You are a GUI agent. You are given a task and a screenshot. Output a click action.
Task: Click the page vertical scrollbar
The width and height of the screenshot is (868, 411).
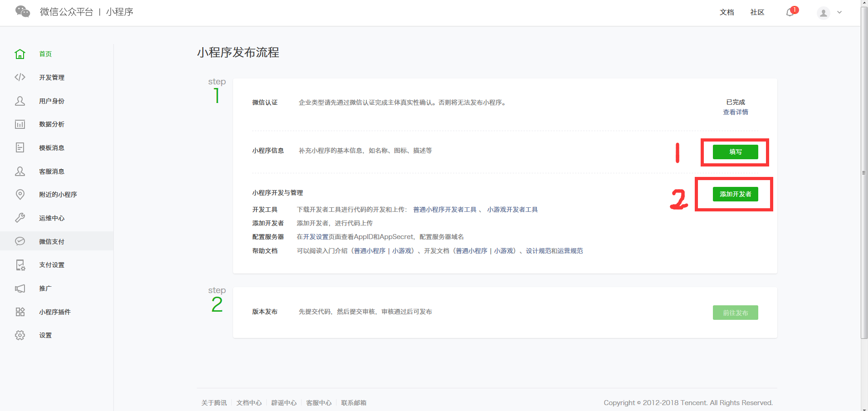tap(864, 172)
